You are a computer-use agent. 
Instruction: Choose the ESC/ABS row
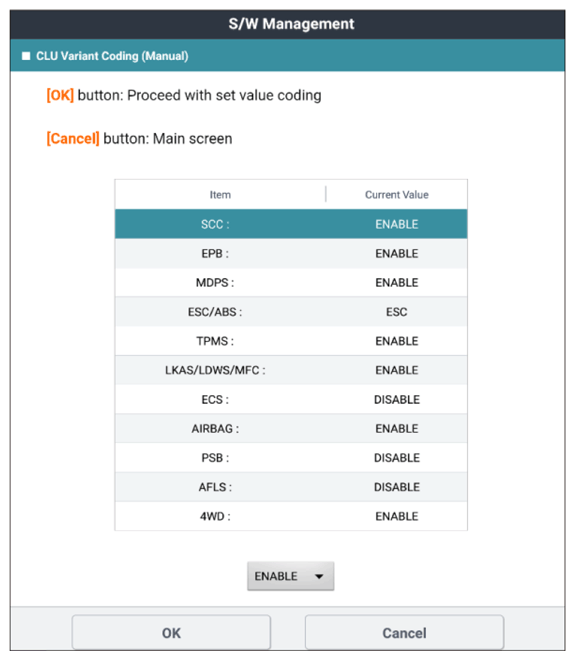click(291, 312)
